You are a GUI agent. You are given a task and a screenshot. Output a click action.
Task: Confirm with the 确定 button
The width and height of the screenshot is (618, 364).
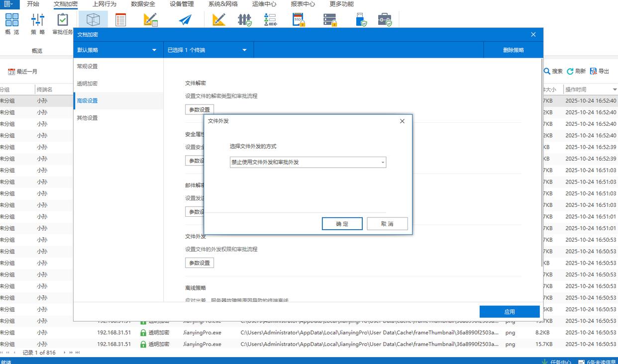tap(342, 224)
